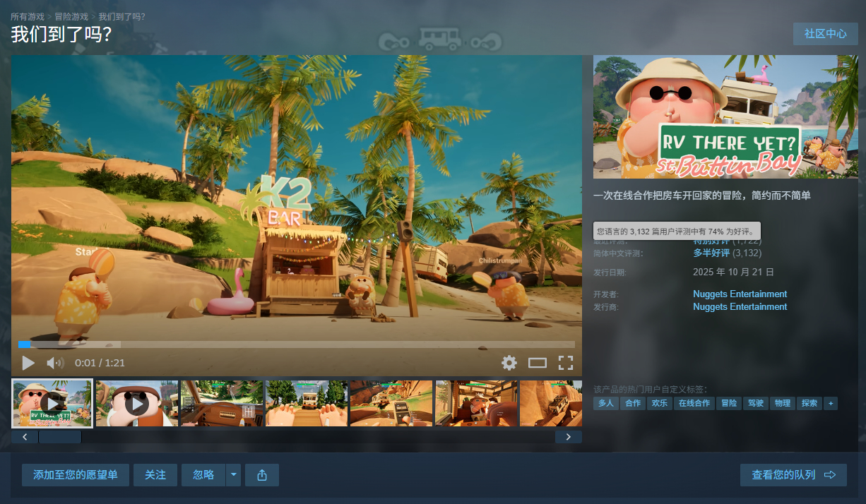866x504 pixels.
Task: Go to 冒险游戏 breadcrumb
Action: point(72,16)
